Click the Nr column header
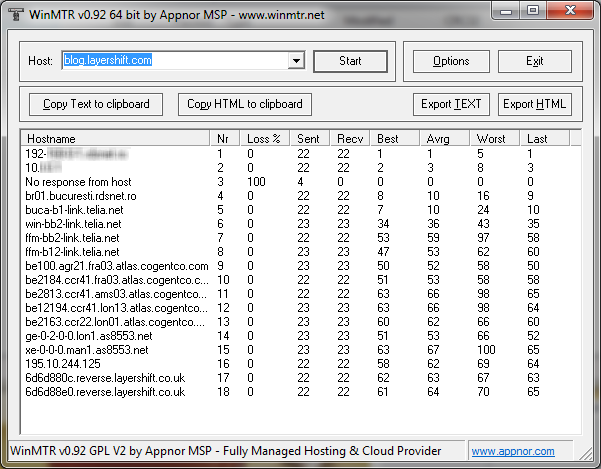 pyautogui.click(x=225, y=138)
